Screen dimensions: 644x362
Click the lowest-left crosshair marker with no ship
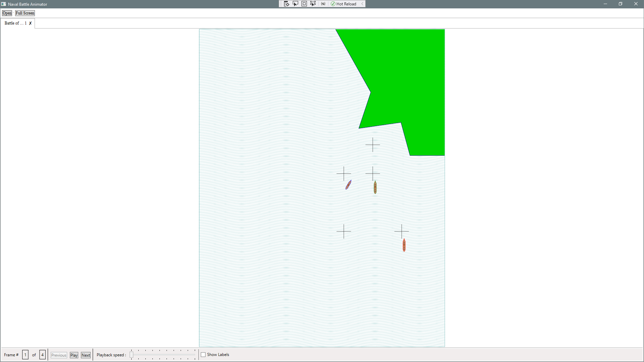pyautogui.click(x=344, y=231)
